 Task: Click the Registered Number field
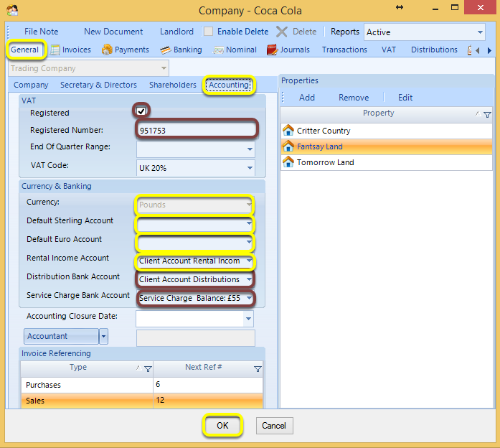(x=197, y=130)
